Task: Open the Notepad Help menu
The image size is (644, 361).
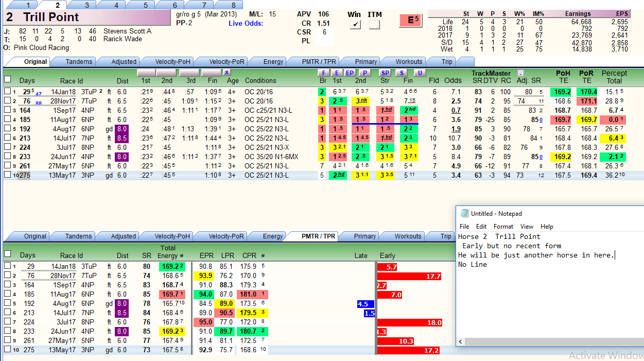Action: click(x=547, y=226)
